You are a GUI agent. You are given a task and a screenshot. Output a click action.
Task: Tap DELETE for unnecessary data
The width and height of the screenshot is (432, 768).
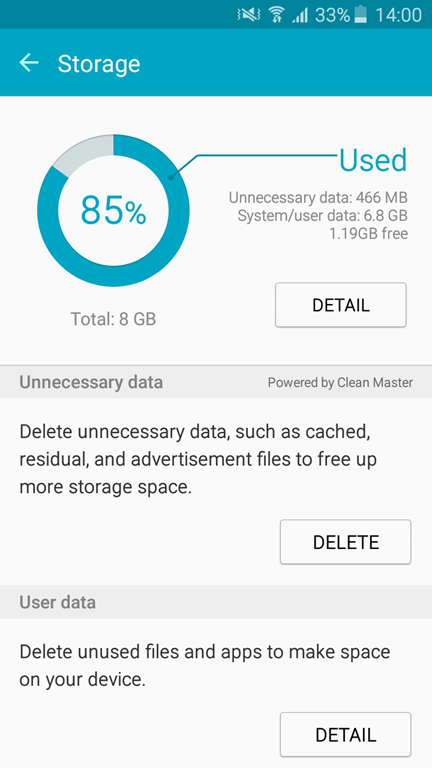(346, 542)
